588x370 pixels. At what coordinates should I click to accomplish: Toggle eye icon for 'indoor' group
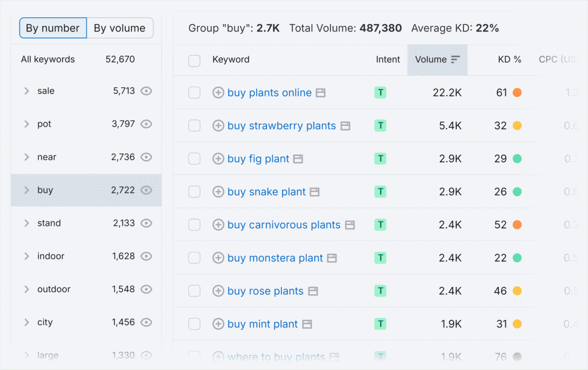[x=146, y=256]
